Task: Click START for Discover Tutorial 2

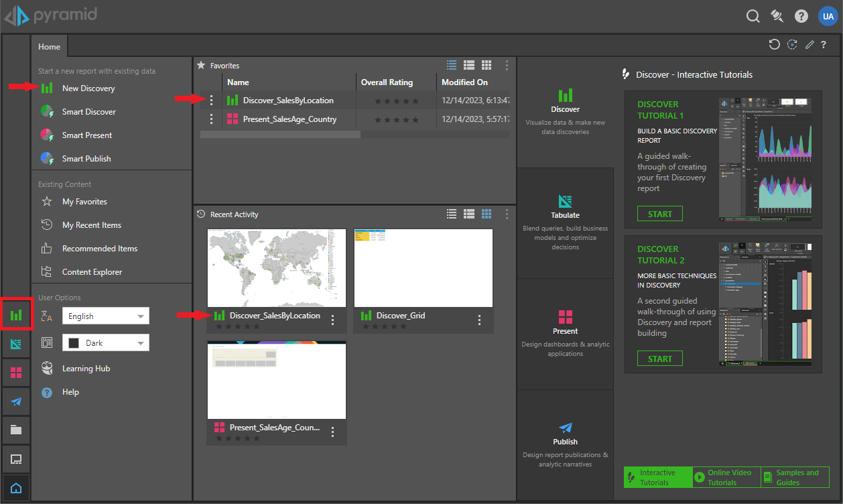Action: 660,359
